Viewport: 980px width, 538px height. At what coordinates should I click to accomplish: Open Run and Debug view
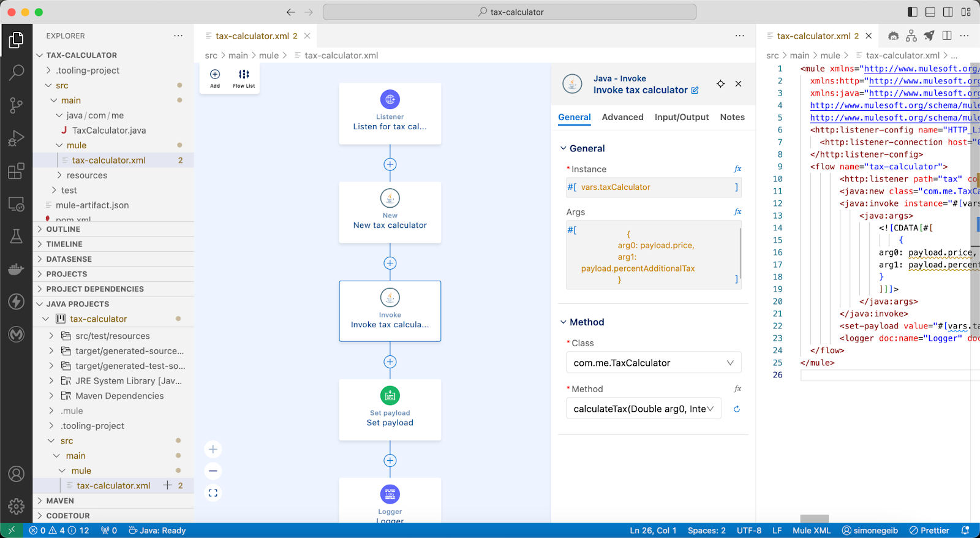(17, 138)
